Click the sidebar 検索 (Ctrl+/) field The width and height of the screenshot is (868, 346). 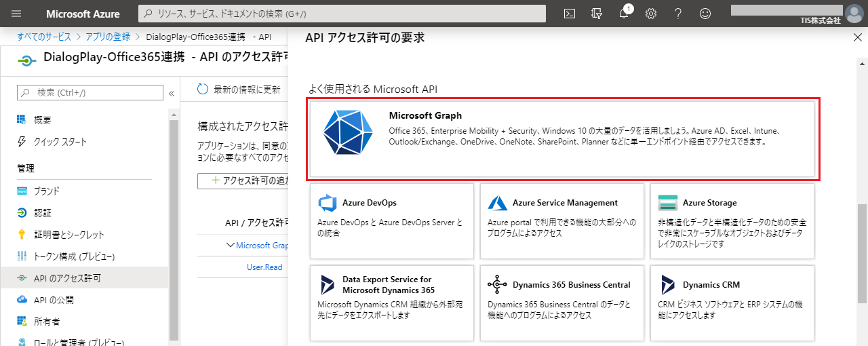[90, 92]
